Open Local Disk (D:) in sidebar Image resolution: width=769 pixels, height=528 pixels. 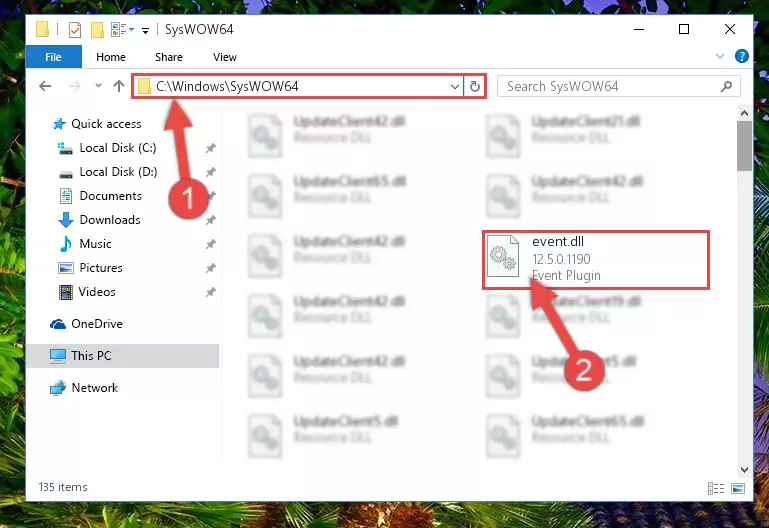(118, 172)
